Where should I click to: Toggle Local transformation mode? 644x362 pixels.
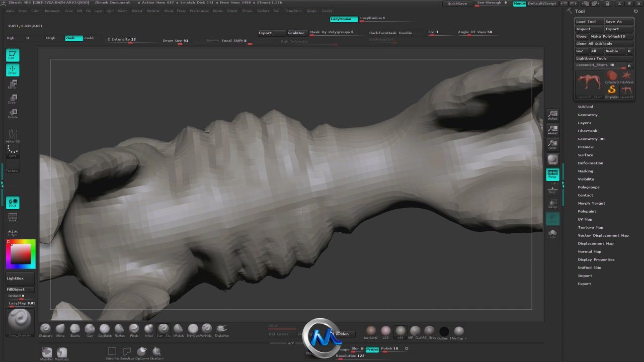[x=13, y=202]
